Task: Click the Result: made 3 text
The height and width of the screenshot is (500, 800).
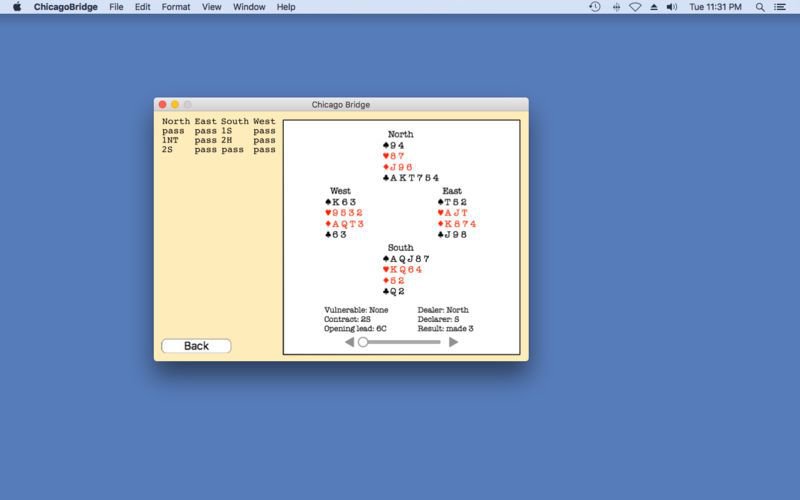Action: point(445,329)
